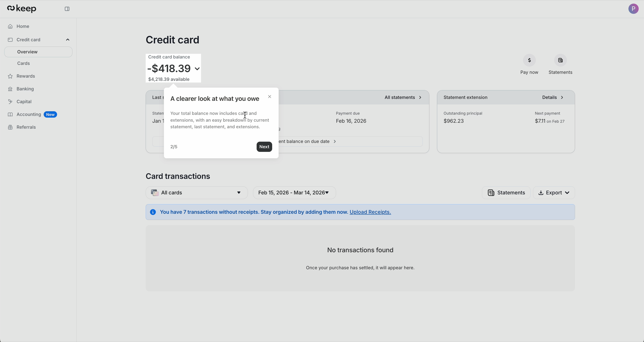The image size is (644, 342).
Task: Open the All cards dropdown
Action: (197, 192)
